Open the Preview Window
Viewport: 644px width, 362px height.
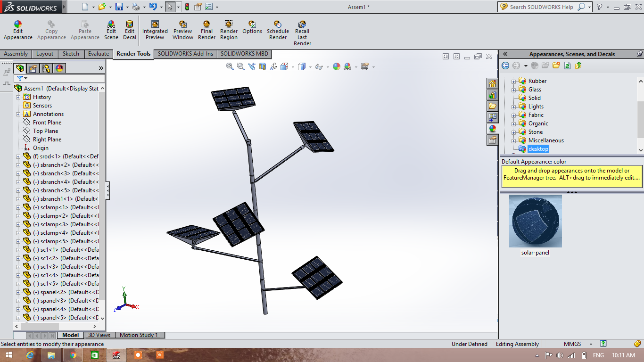pos(182,30)
